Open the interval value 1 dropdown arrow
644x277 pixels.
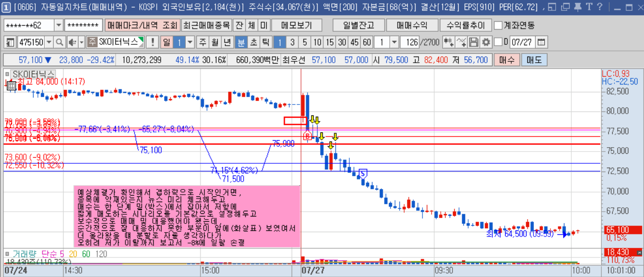(x=394, y=42)
